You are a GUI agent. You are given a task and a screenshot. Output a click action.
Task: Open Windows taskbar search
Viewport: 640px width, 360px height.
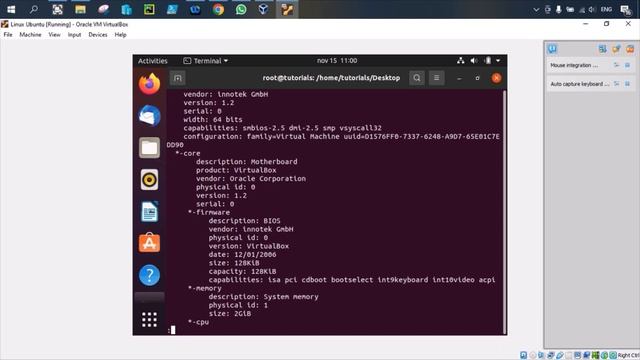pyautogui.click(x=34, y=9)
